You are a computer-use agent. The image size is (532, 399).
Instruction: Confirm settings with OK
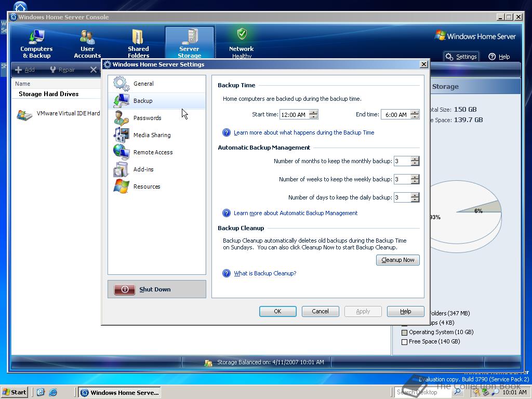[x=277, y=311]
